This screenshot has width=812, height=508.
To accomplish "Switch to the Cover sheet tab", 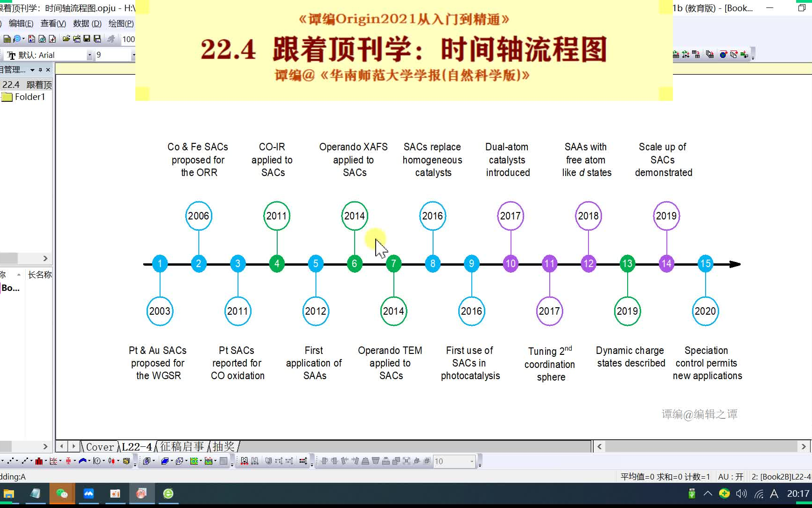I will (99, 447).
